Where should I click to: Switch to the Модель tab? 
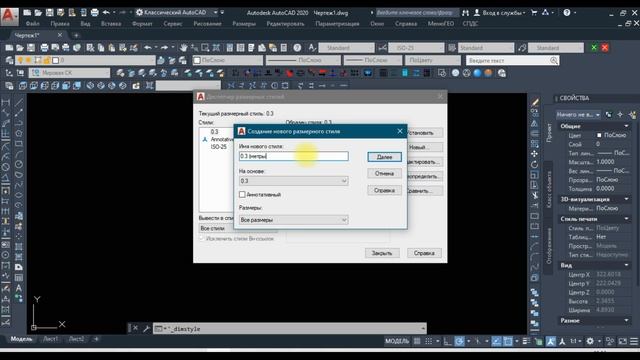pyautogui.click(x=21, y=339)
